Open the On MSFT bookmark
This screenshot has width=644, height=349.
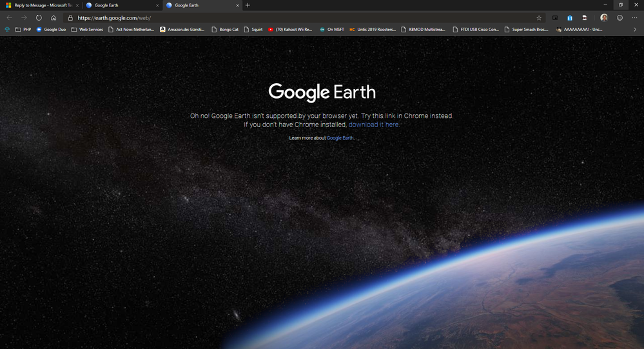click(332, 30)
